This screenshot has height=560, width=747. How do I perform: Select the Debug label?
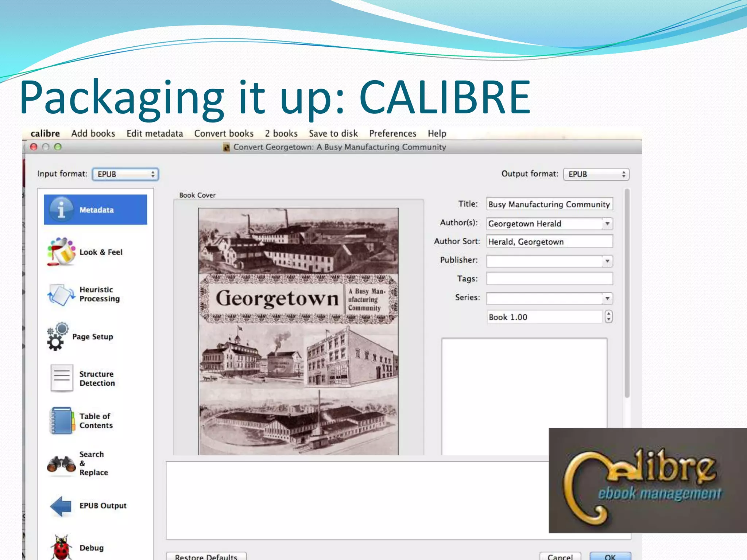click(x=92, y=548)
